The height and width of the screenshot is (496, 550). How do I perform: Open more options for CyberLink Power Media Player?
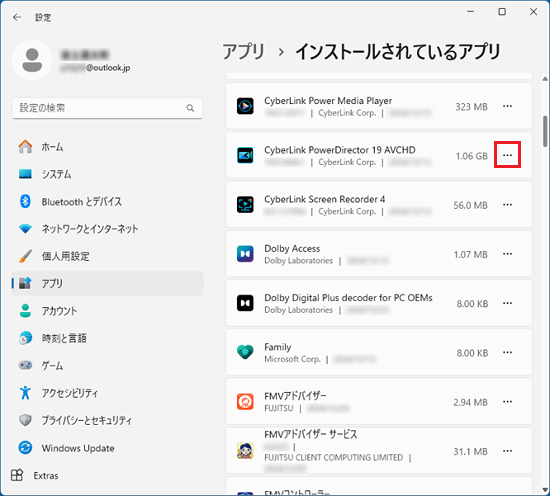coord(508,106)
